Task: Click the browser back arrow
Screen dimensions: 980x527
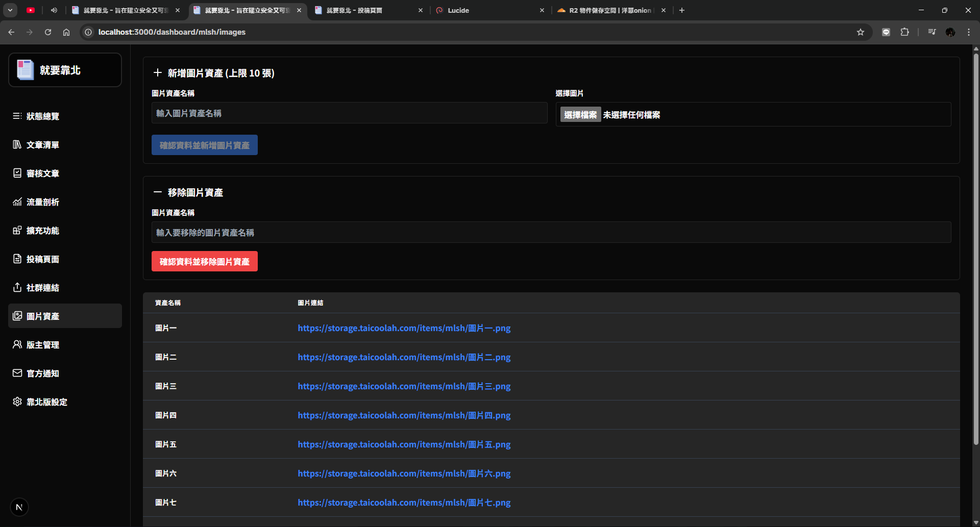Action: 11,32
